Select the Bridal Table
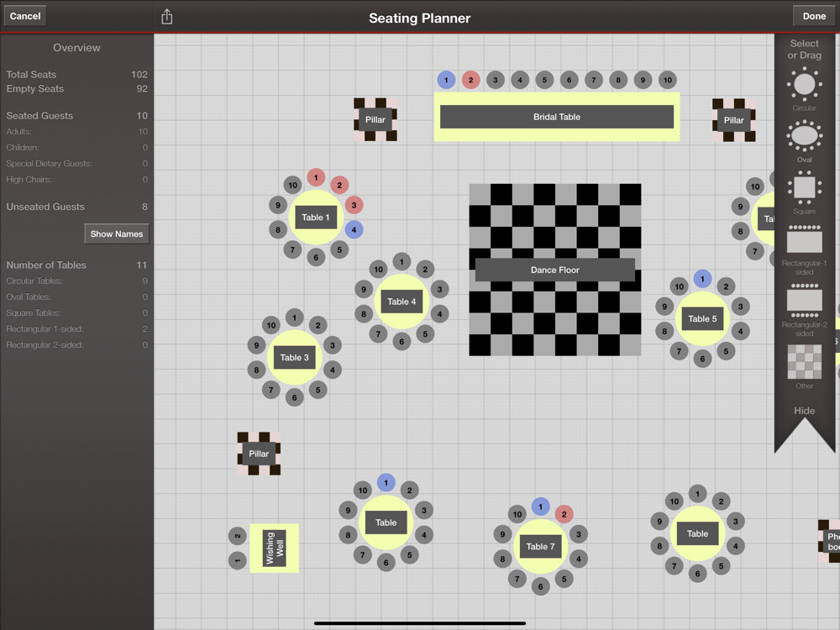This screenshot has height=630, width=840. (x=557, y=117)
